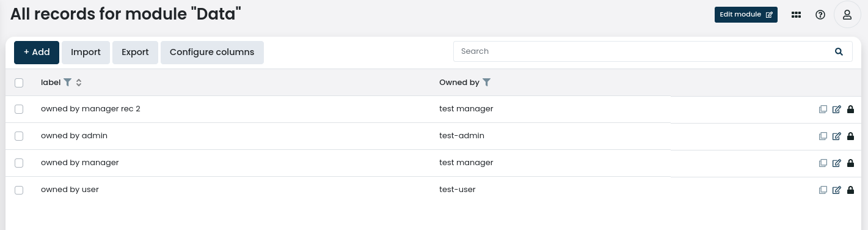Click the 'Owned by' column header text
This screenshot has height=230, width=868.
pos(459,82)
